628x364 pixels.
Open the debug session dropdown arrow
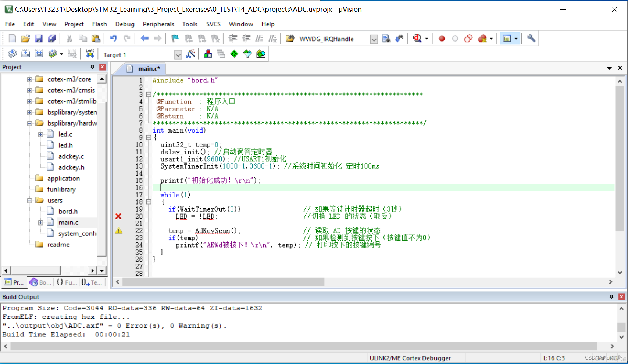(427, 39)
